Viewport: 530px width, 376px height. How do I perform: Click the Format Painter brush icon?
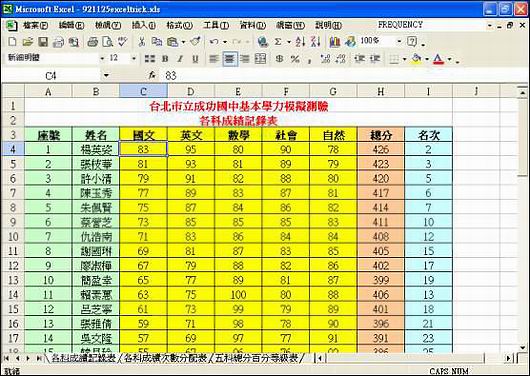195,42
